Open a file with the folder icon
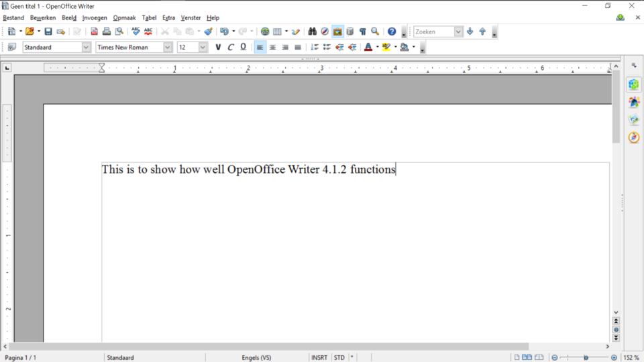This screenshot has height=362, width=644. (x=30, y=32)
